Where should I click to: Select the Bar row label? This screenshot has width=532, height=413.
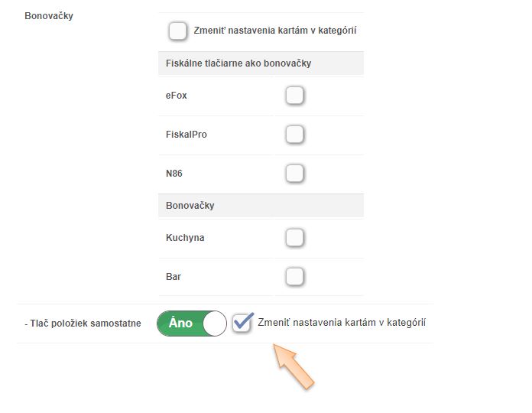[174, 277]
